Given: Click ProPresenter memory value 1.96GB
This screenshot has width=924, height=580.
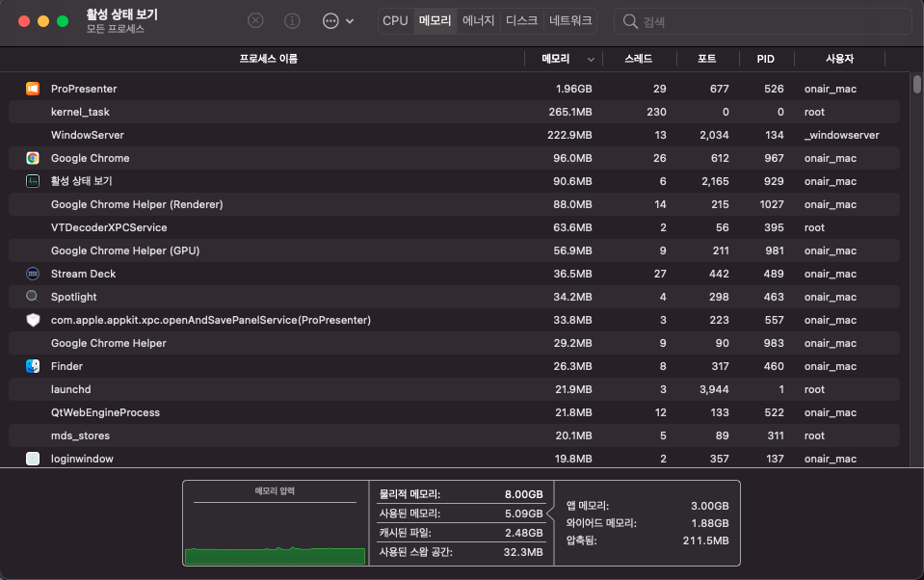Looking at the screenshot, I should point(573,89).
